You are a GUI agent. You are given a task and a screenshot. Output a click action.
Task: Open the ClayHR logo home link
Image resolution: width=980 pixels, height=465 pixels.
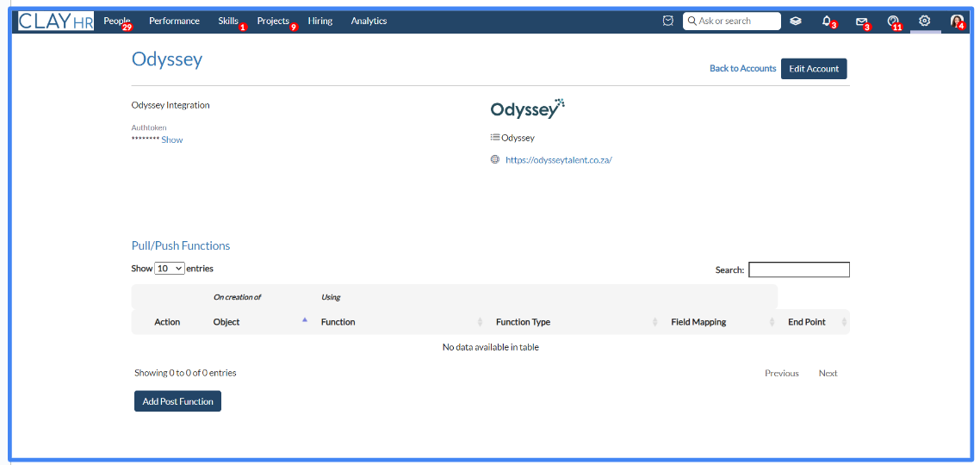(x=56, y=21)
